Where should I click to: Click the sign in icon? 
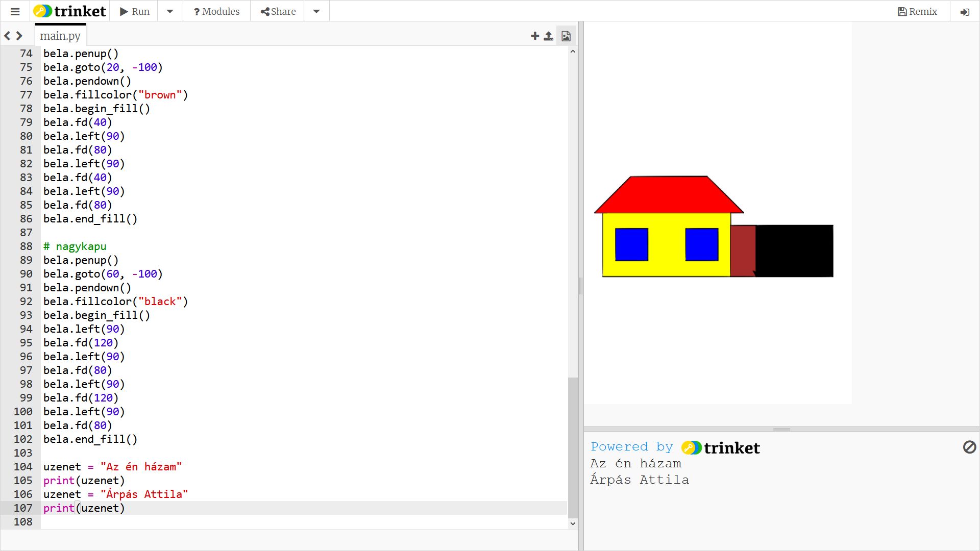tap(964, 12)
